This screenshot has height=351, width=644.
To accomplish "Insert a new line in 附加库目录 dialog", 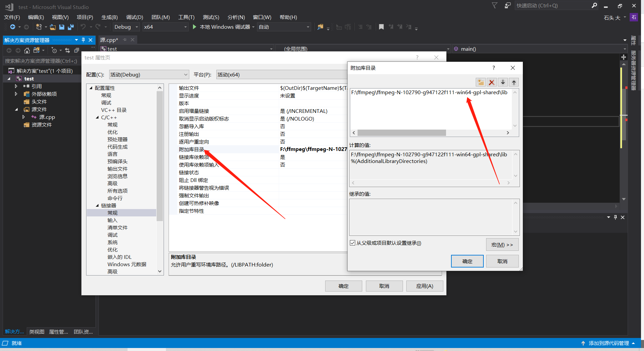I will click(480, 82).
